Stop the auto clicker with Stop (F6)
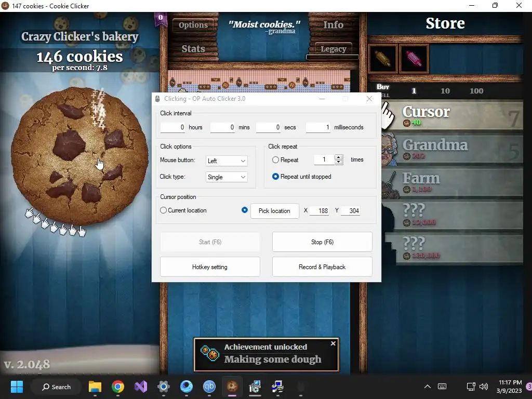532x399 pixels. [322, 242]
